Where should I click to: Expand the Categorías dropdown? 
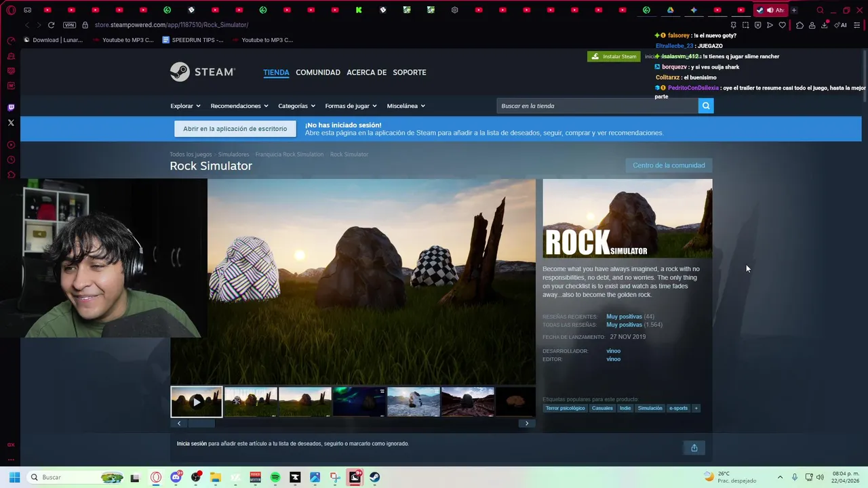click(296, 106)
